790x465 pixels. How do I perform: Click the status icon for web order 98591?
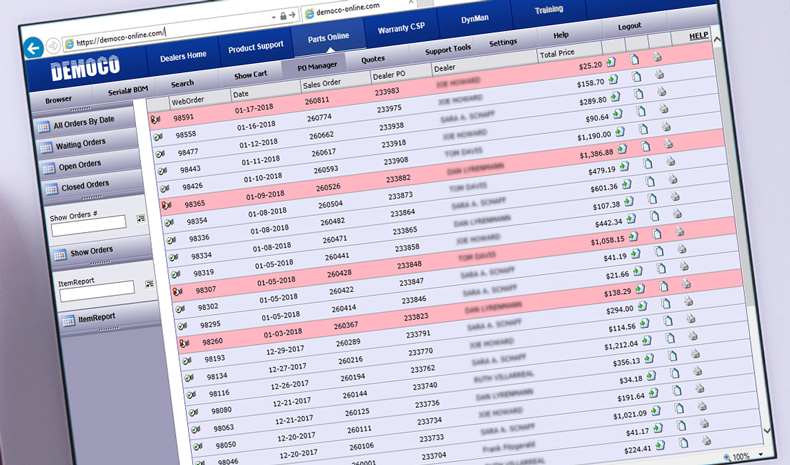click(x=155, y=118)
